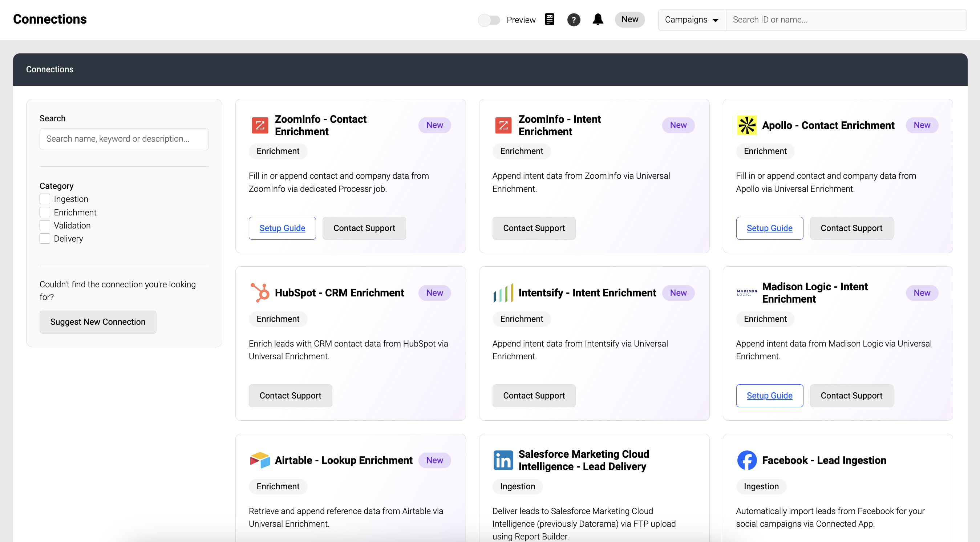Click the Airtable logo icon
Screen dimensions: 980x542
pyautogui.click(x=260, y=460)
